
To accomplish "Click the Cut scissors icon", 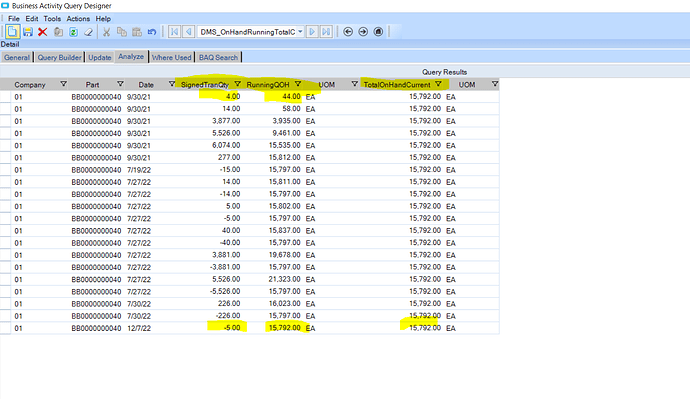I will pyautogui.click(x=106, y=32).
